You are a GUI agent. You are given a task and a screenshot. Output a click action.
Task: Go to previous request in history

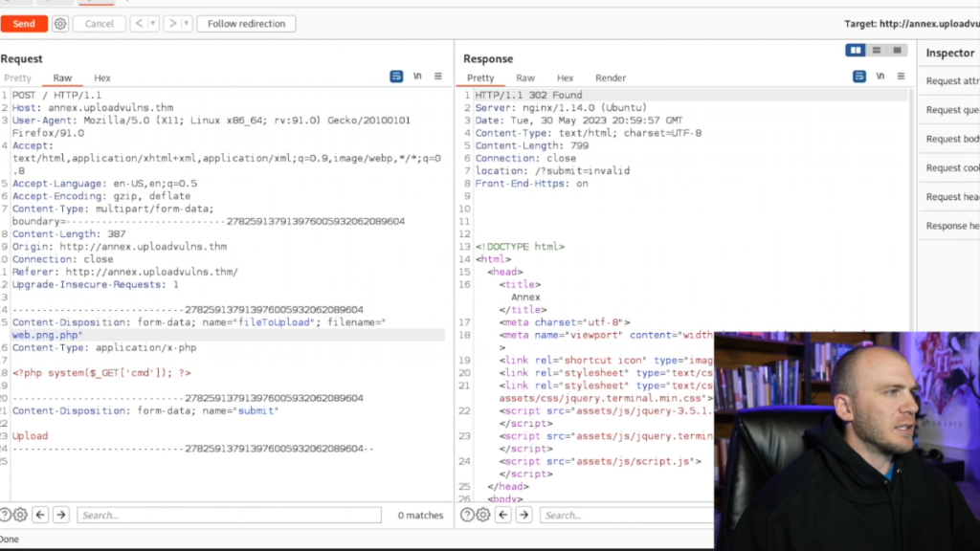139,24
